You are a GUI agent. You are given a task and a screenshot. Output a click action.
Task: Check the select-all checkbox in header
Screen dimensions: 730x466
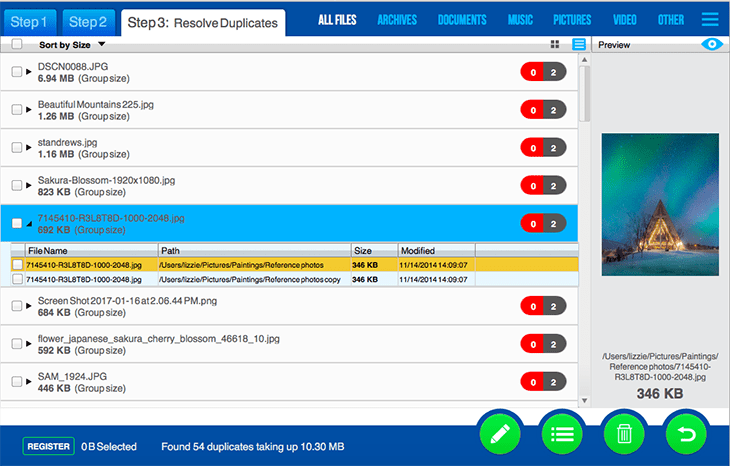point(17,44)
